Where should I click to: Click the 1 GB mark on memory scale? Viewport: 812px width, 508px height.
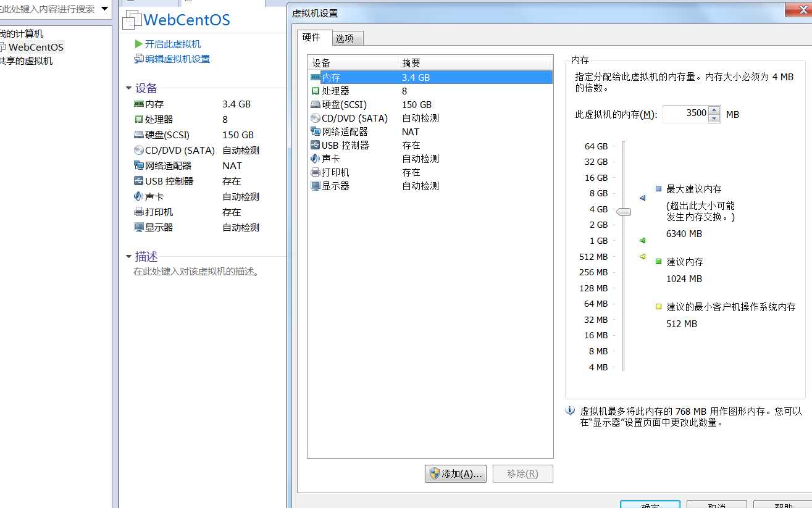pyautogui.click(x=598, y=241)
